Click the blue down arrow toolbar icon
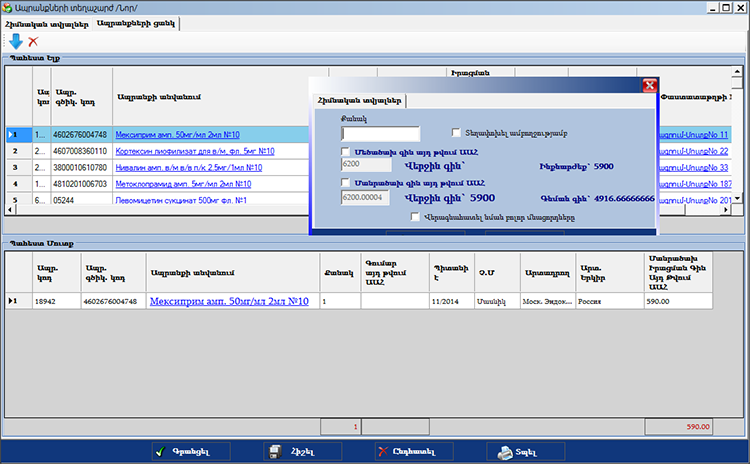 (15, 41)
